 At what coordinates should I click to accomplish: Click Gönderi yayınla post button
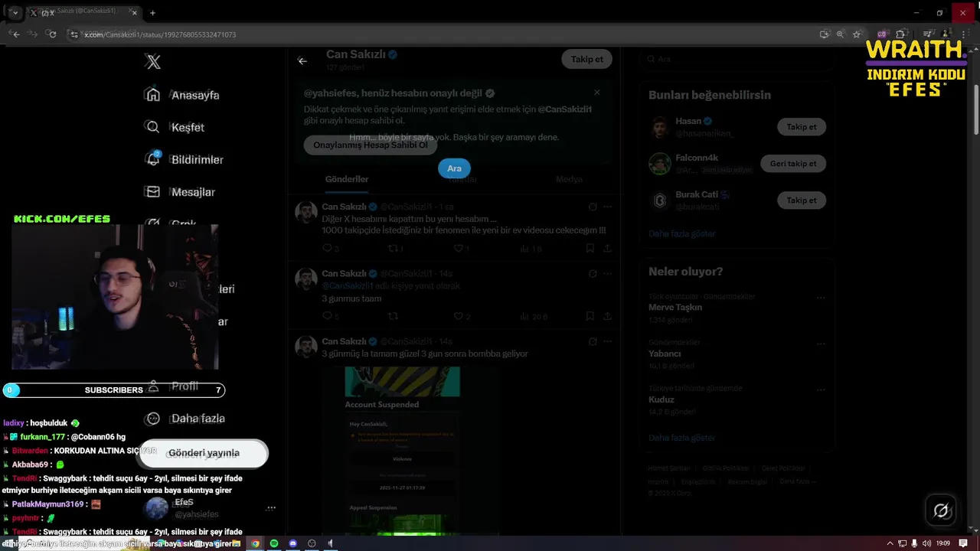tap(204, 453)
